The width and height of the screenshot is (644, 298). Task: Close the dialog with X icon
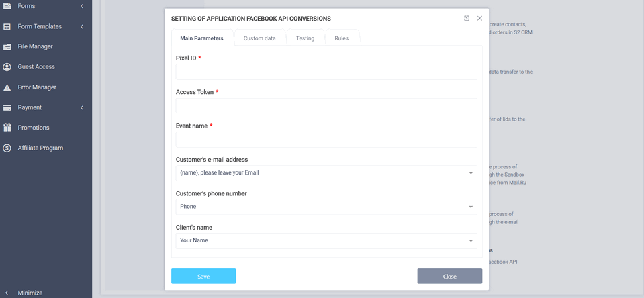click(x=479, y=19)
